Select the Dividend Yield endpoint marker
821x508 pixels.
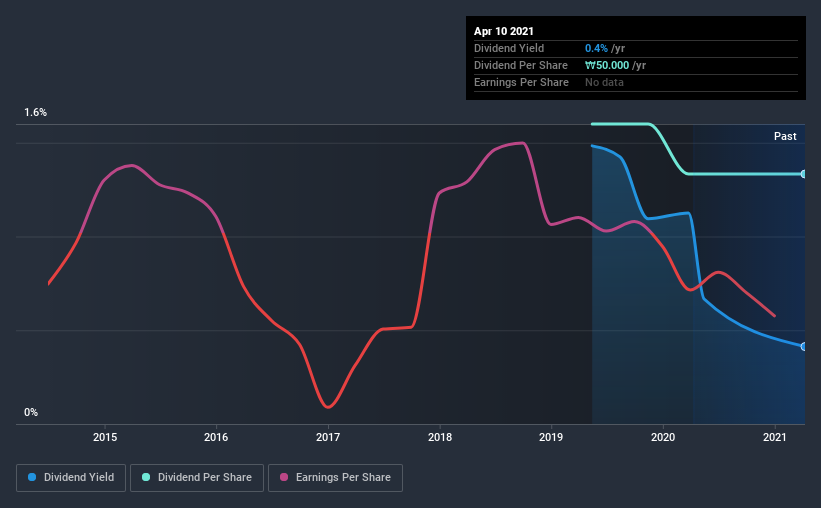pyautogui.click(x=803, y=347)
